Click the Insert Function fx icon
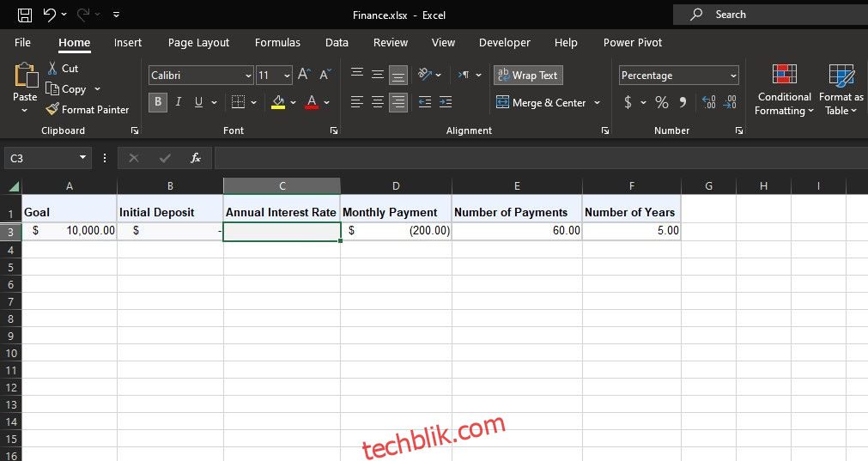 coord(196,158)
